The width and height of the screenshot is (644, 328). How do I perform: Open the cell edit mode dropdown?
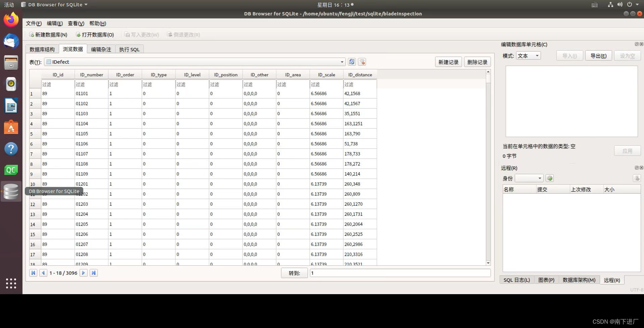[528, 56]
